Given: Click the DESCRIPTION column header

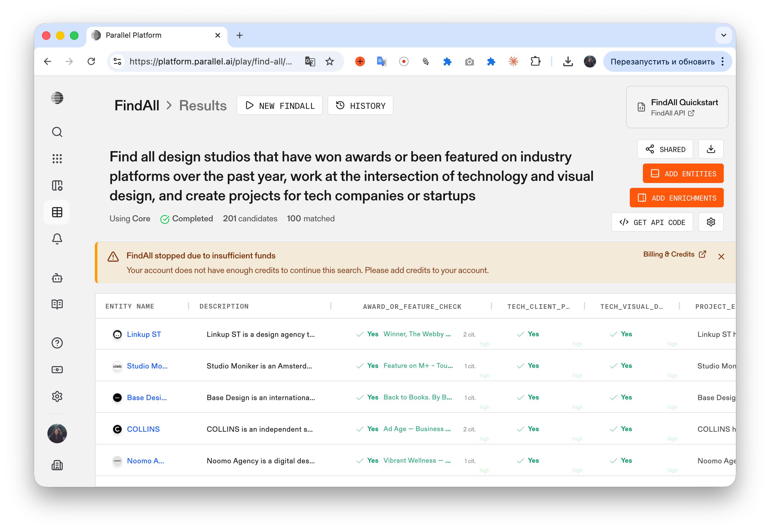Looking at the screenshot, I should [224, 306].
